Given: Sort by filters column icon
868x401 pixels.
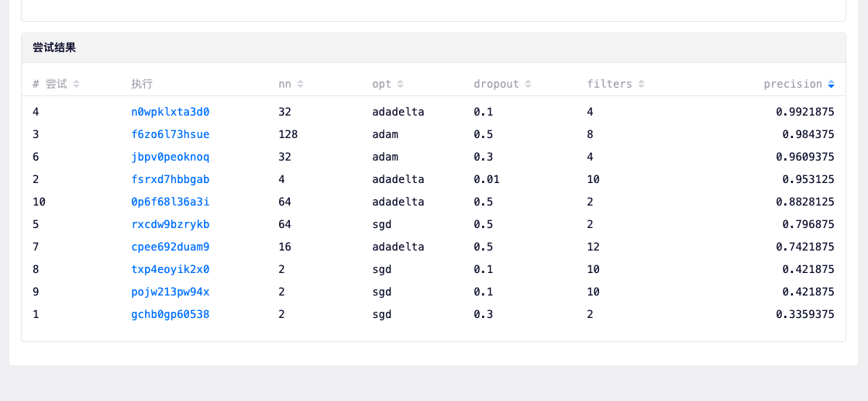Looking at the screenshot, I should point(641,84).
